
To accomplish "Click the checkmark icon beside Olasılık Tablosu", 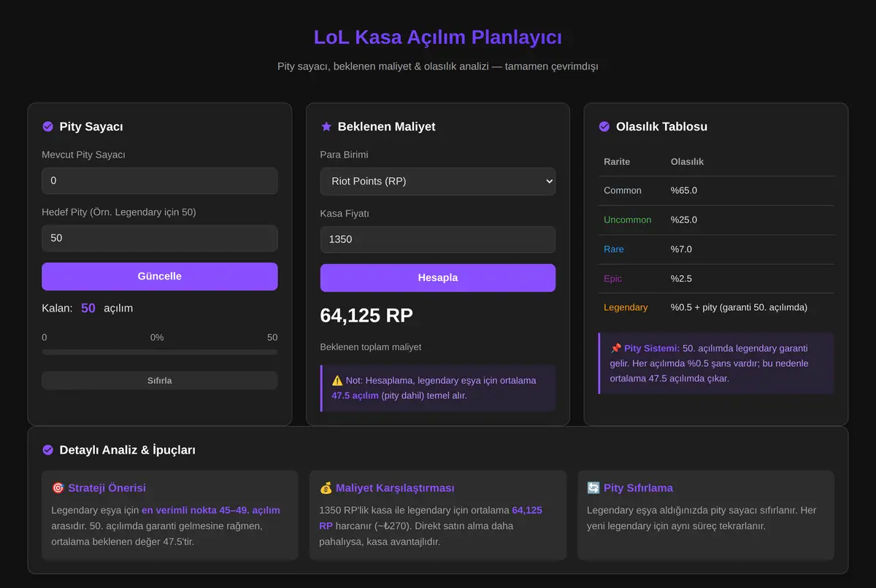I will (x=604, y=126).
